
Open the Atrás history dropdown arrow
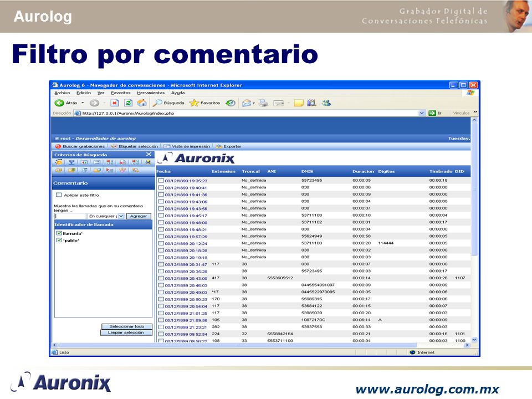(x=83, y=103)
